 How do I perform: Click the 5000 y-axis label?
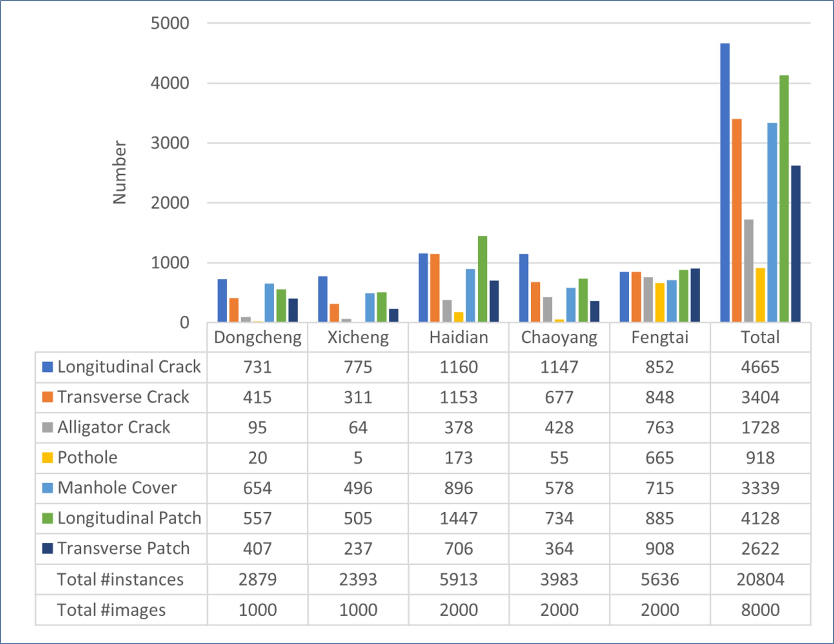pos(169,23)
